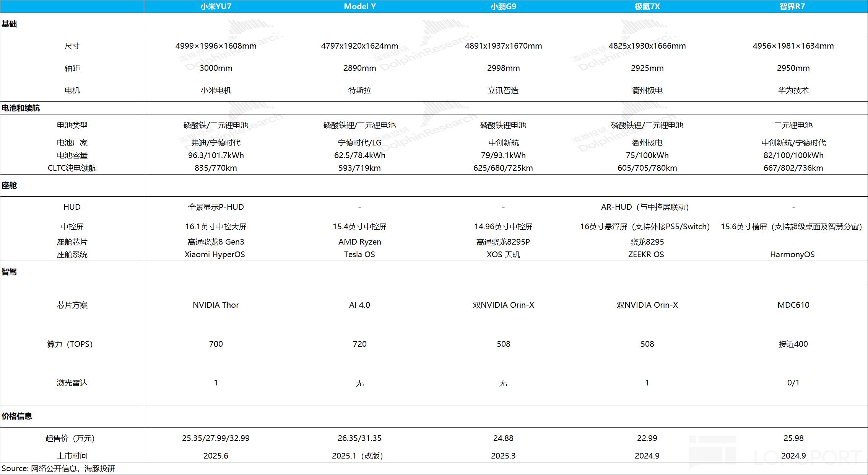Screen dimensions: 868x475
Task: Click the 智界R7 column header
Action: pos(792,7)
